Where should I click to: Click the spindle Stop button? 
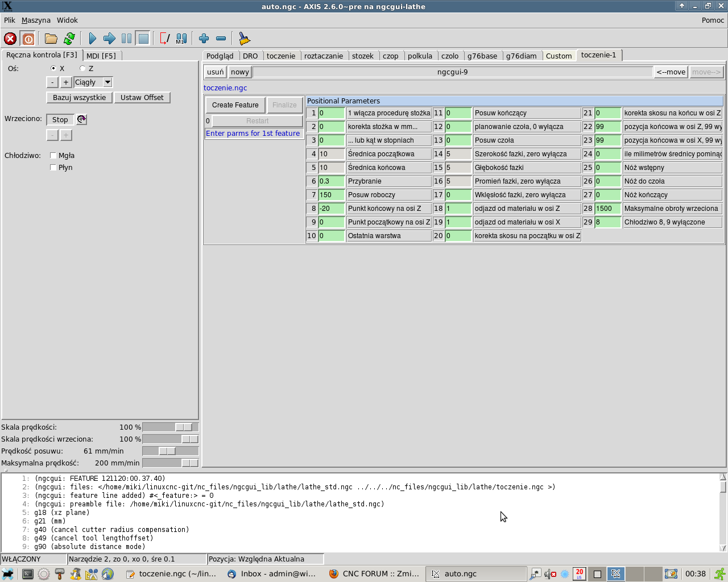60,119
